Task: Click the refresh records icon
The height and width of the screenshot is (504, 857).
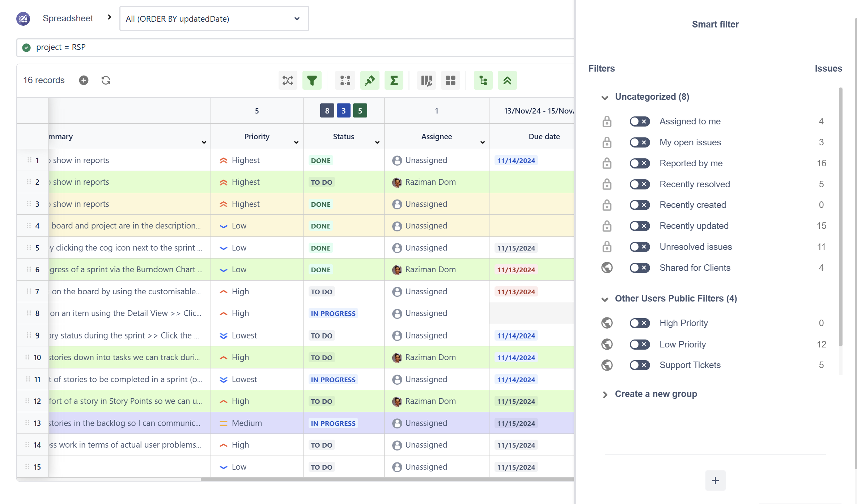Action: (106, 80)
